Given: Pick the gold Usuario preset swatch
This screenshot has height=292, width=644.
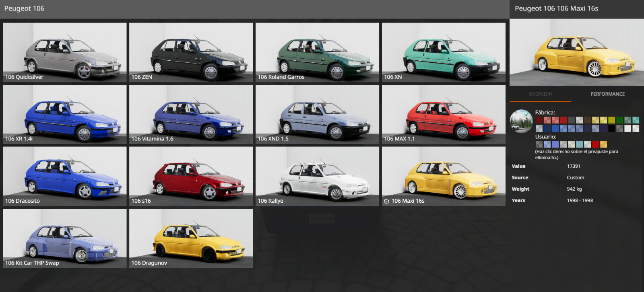Looking at the screenshot, I should pyautogui.click(x=603, y=144).
